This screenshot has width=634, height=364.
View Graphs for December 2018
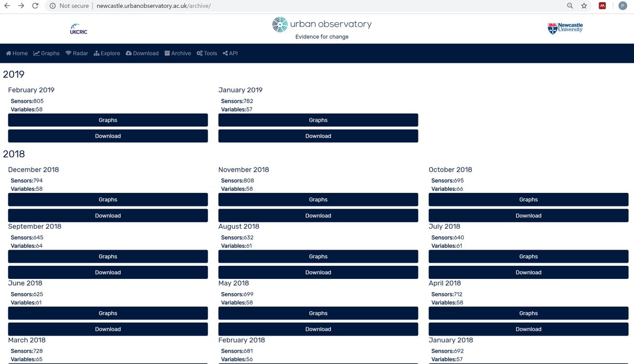tap(108, 200)
